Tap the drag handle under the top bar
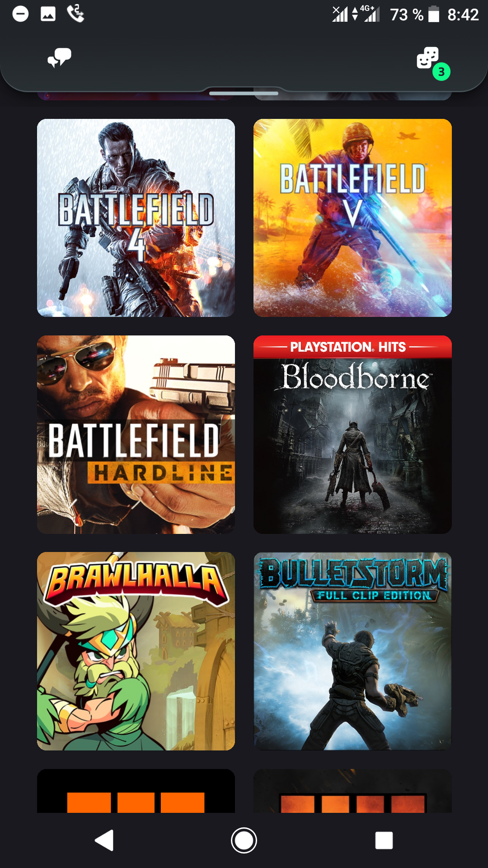Image resolution: width=488 pixels, height=868 pixels. point(244,93)
